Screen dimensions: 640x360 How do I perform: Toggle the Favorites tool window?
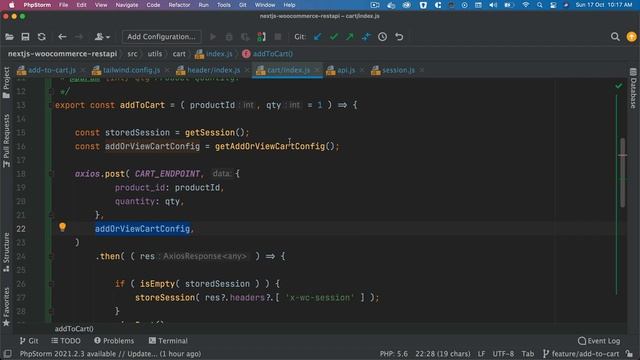[6, 307]
